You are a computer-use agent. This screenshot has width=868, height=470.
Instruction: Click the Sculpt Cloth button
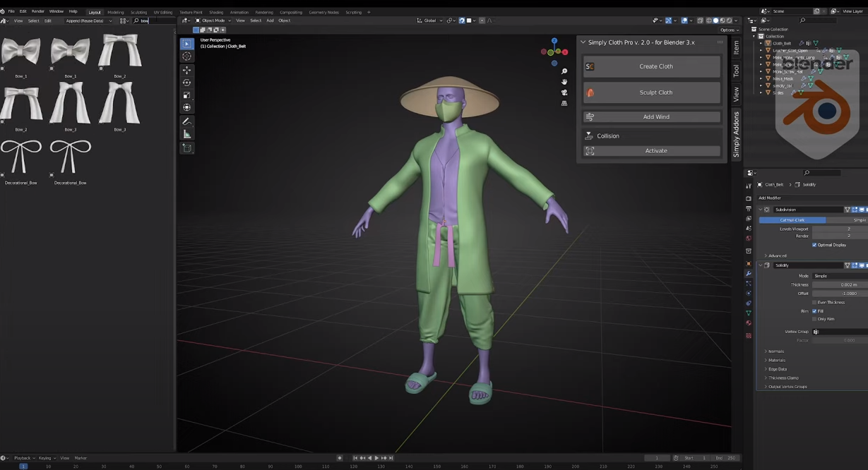point(652,92)
